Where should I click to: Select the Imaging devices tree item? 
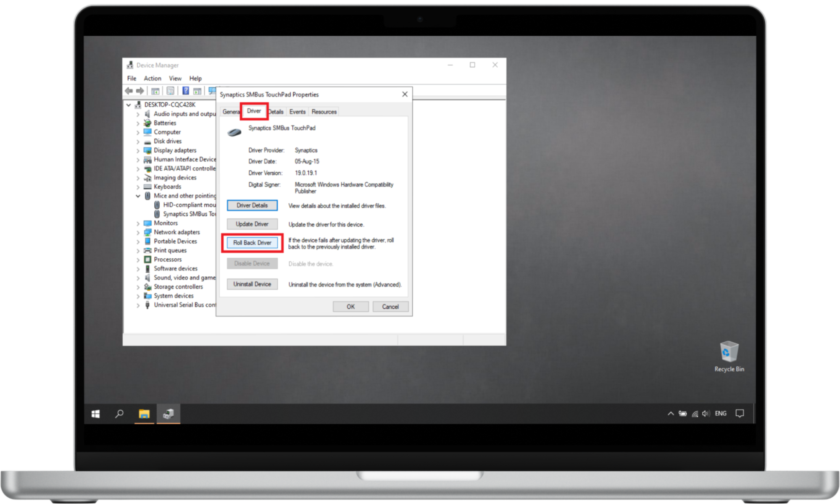tap(175, 178)
